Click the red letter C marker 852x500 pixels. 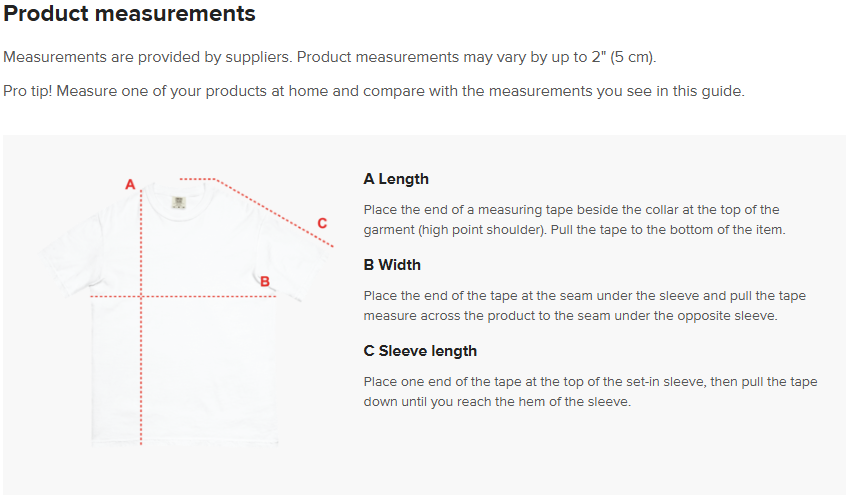click(x=322, y=223)
